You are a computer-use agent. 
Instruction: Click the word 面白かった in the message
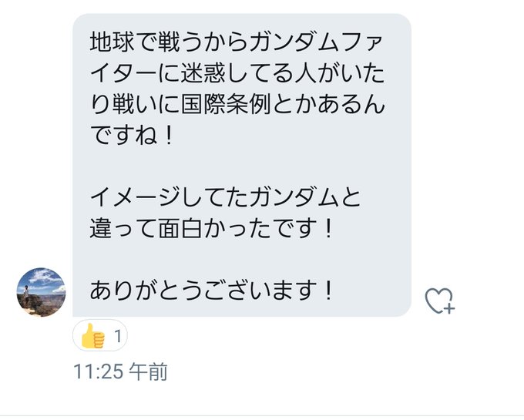click(x=214, y=229)
